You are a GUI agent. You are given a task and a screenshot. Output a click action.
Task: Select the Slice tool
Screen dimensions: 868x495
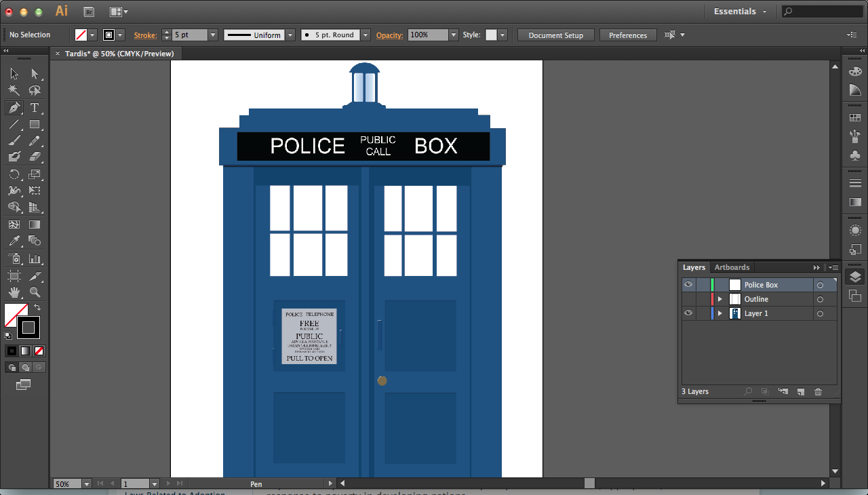point(35,276)
